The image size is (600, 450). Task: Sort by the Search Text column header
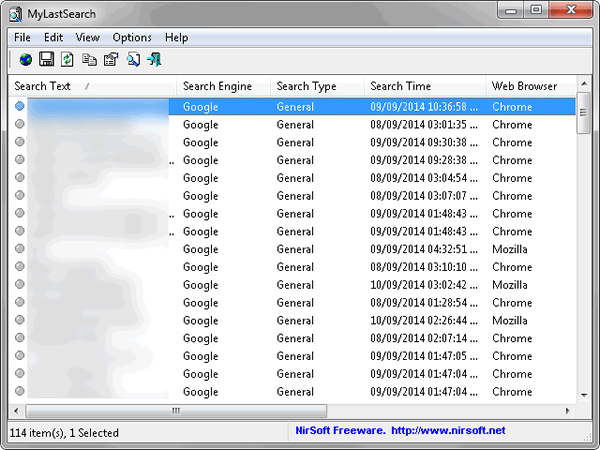pyautogui.click(x=92, y=86)
